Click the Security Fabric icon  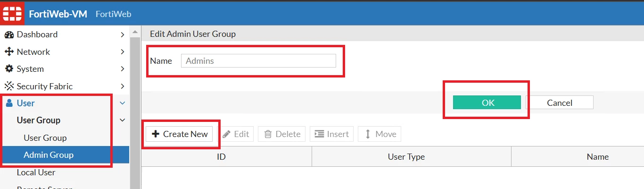pos(9,86)
